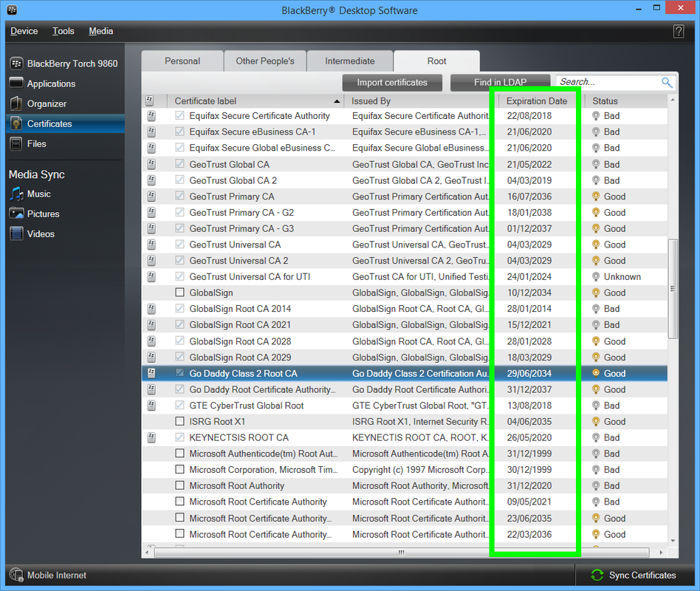
Task: Check Microsoft Authenticode(tm) Root checkbox
Action: [x=179, y=454]
